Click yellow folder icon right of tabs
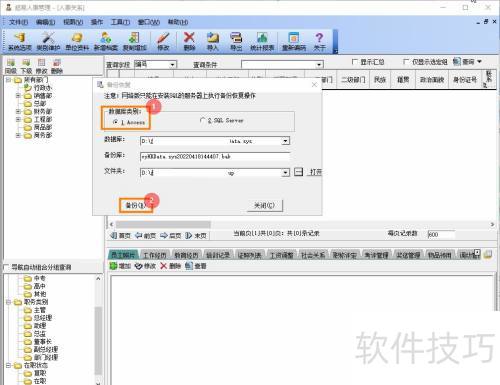The image size is (500, 385). click(488, 255)
